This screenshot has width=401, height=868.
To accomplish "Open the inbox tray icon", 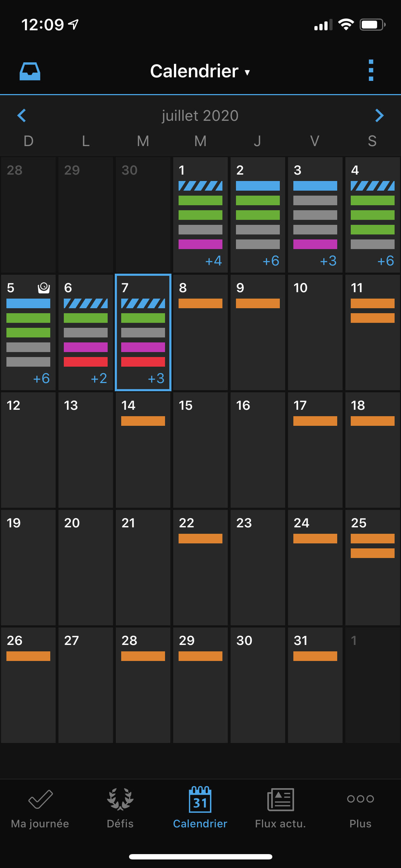I will [30, 71].
